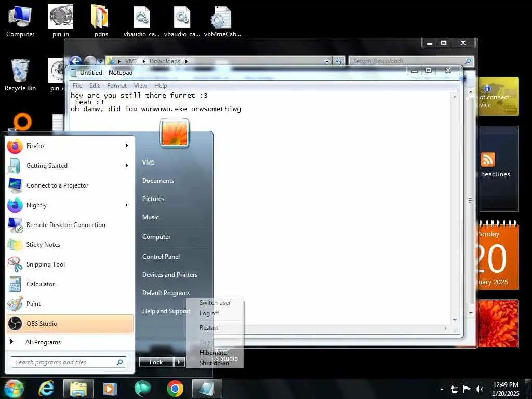532x399 pixels.
Task: Launch Windows Media Player from taskbar
Action: [110, 389]
